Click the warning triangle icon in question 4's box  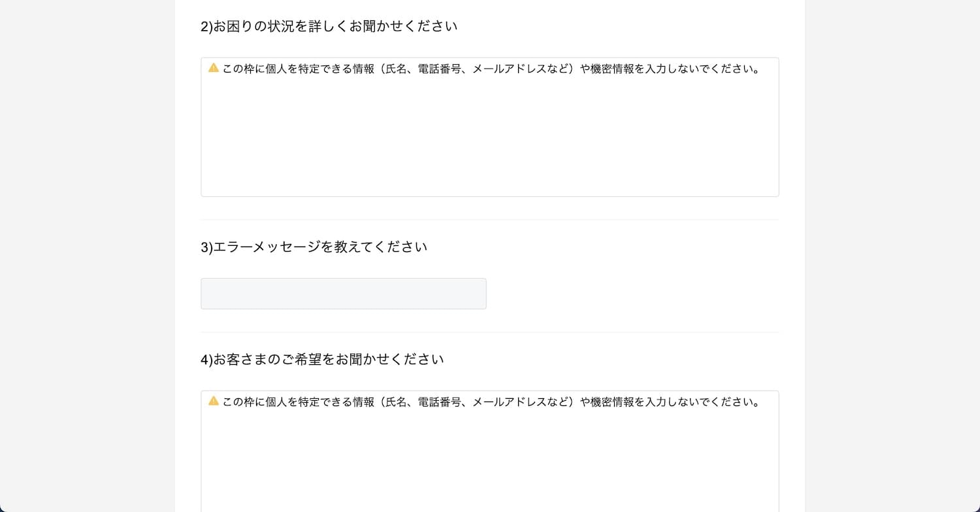point(214,401)
